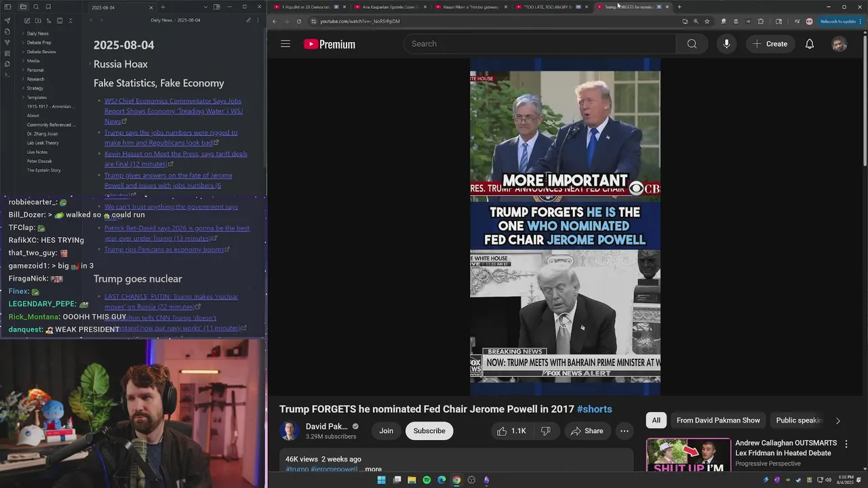Open The Epstein Story note

pyautogui.click(x=43, y=170)
